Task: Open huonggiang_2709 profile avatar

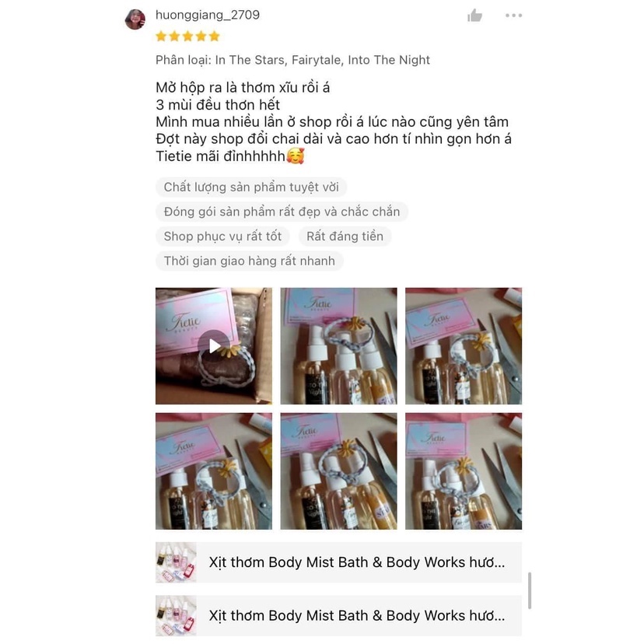Action: [x=135, y=19]
